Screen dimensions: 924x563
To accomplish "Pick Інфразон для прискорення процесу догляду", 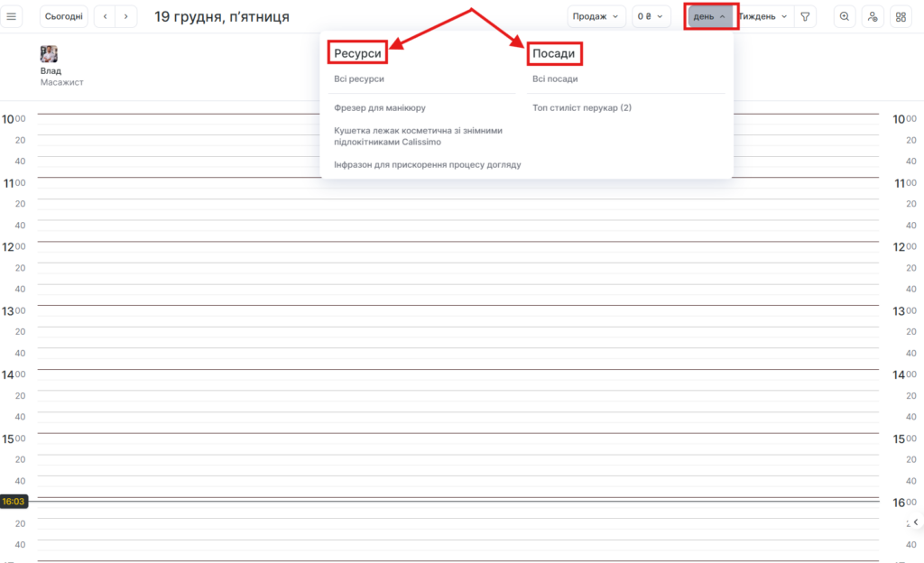I will coord(427,165).
